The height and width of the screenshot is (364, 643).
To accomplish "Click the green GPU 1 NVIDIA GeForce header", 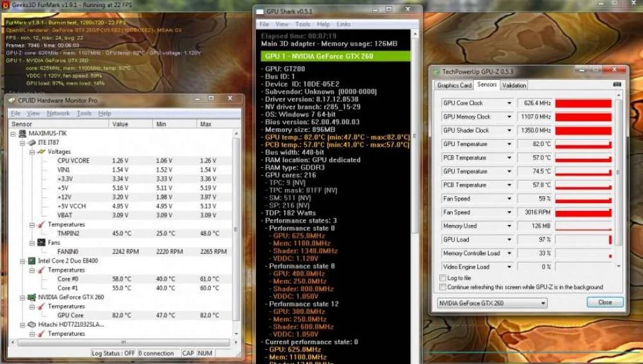I will (336, 56).
